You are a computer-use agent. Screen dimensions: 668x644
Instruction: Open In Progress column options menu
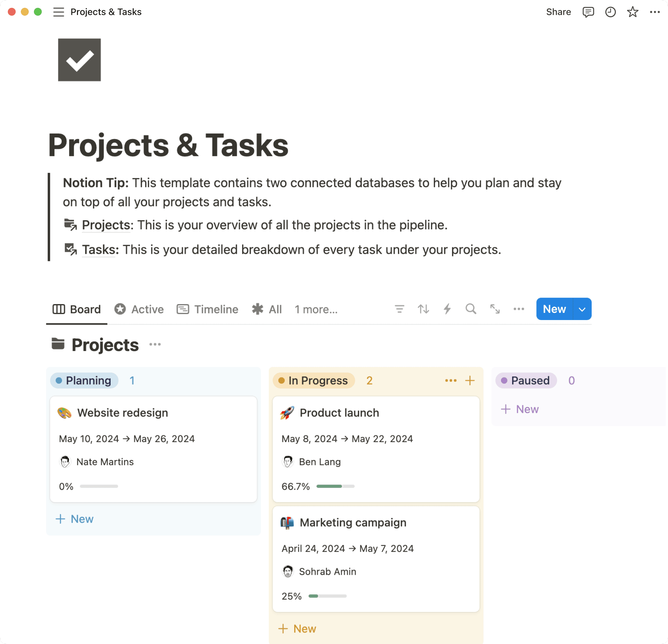coord(450,380)
